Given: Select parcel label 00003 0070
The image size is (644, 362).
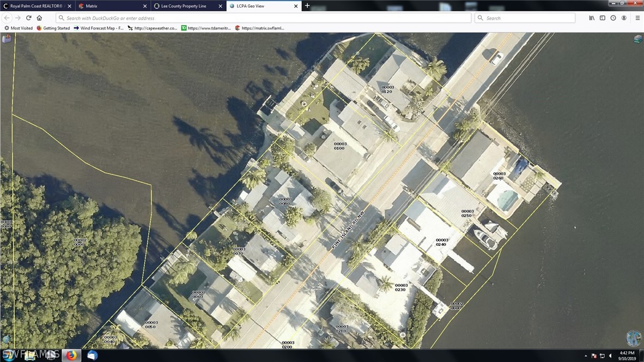Looking at the screenshot, I should pyautogui.click(x=239, y=251).
